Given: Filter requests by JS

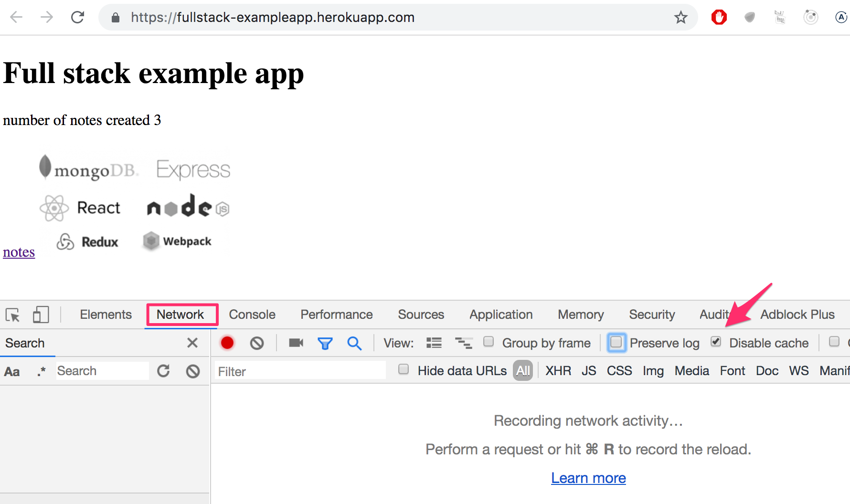Looking at the screenshot, I should (x=589, y=371).
